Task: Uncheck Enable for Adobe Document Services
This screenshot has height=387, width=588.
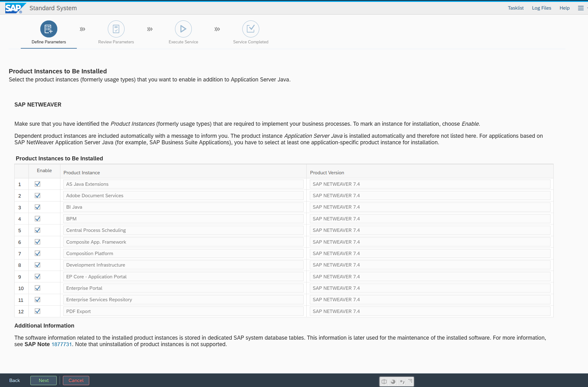Action: [37, 196]
